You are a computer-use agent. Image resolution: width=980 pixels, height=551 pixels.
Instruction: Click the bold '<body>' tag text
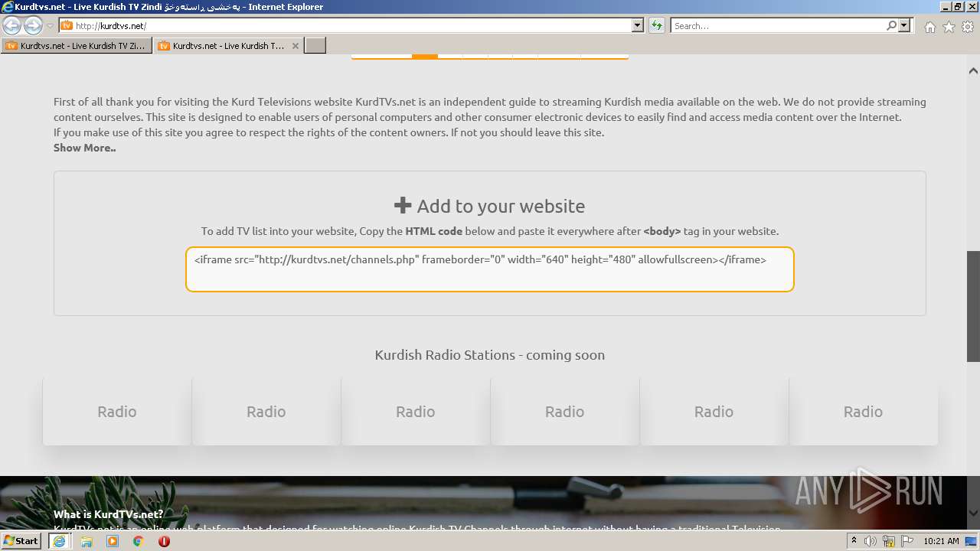pos(661,231)
